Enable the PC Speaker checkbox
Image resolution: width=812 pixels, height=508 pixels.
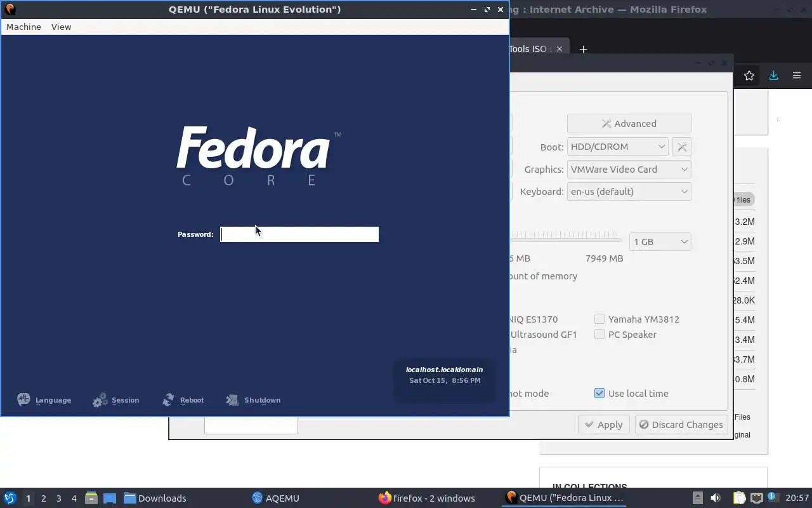pos(599,334)
